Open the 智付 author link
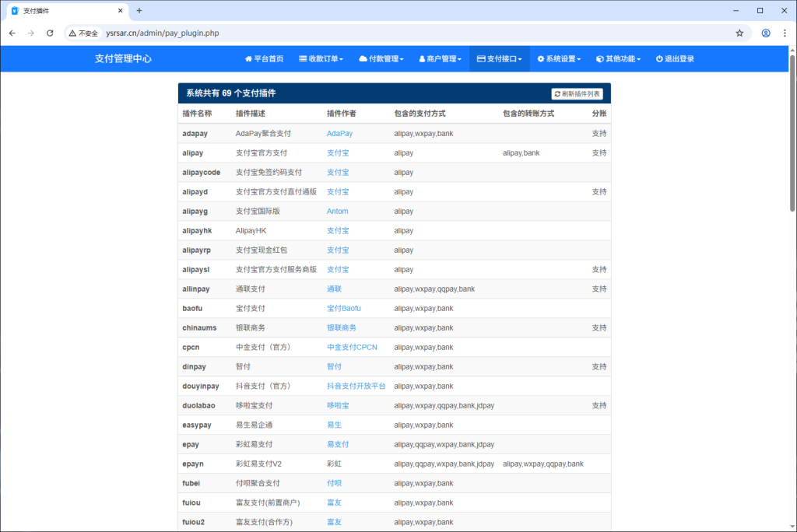Image resolution: width=797 pixels, height=532 pixels. 334,367
